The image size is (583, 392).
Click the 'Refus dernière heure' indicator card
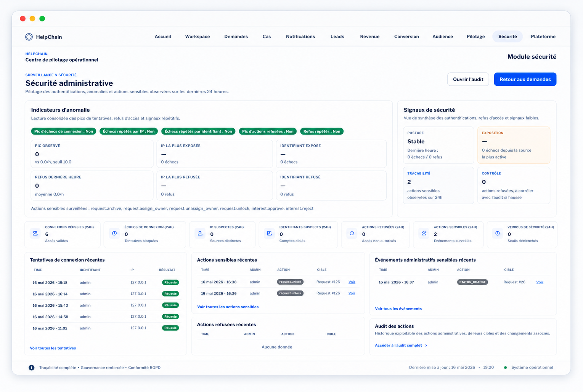pyautogui.click(x=92, y=186)
